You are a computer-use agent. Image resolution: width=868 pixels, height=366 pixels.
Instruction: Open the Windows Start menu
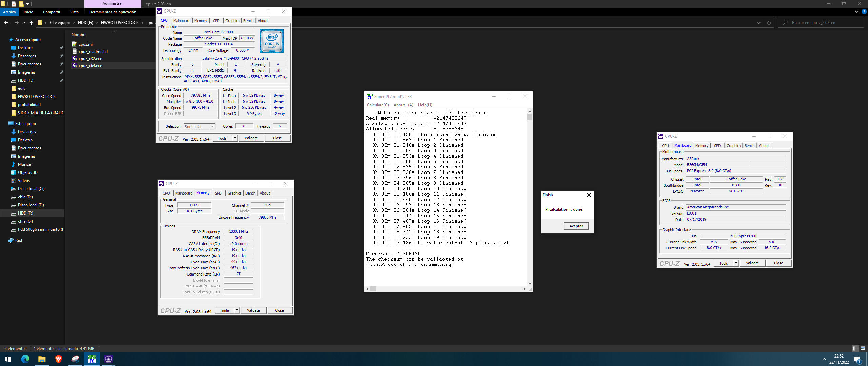pos(8,359)
